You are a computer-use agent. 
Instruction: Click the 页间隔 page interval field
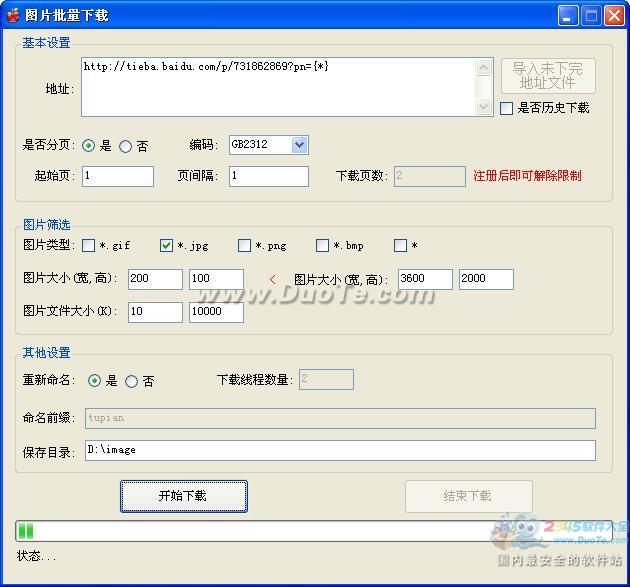pyautogui.click(x=269, y=176)
